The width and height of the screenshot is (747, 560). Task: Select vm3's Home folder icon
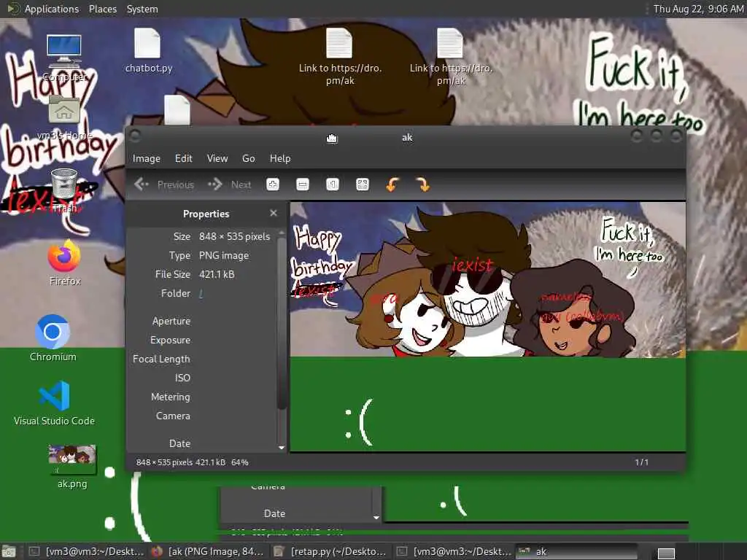(x=64, y=118)
